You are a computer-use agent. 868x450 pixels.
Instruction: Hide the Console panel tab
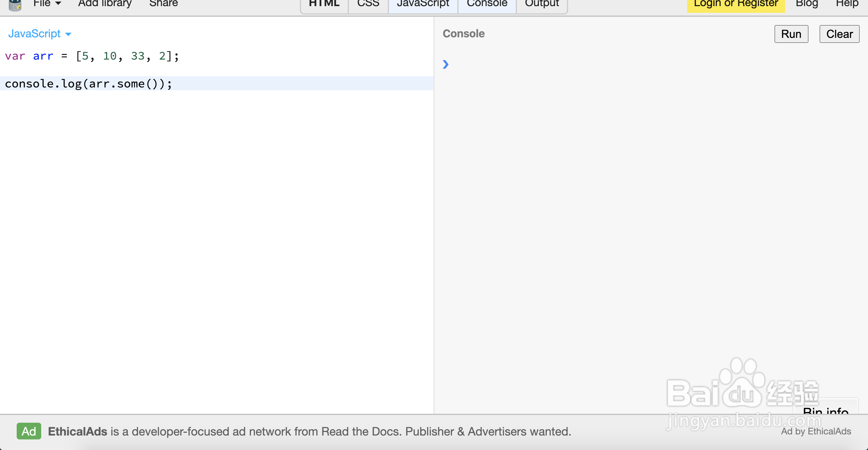487,4
